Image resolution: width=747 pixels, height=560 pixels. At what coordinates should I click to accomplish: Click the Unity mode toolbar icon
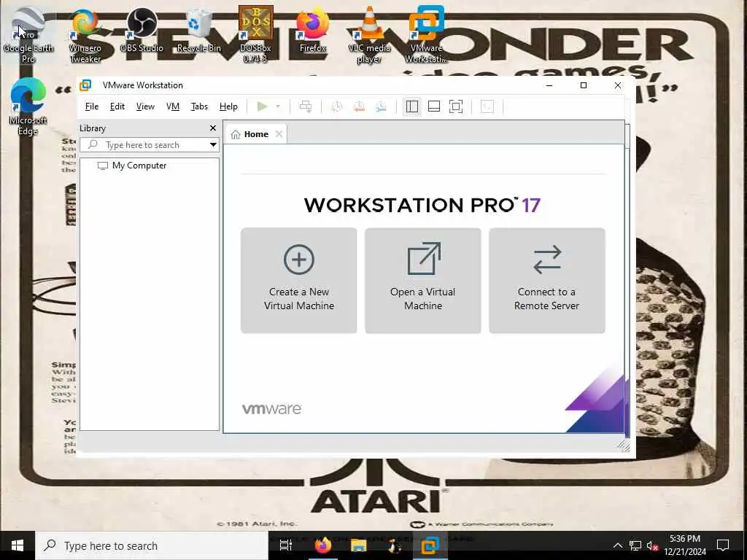[487, 106]
